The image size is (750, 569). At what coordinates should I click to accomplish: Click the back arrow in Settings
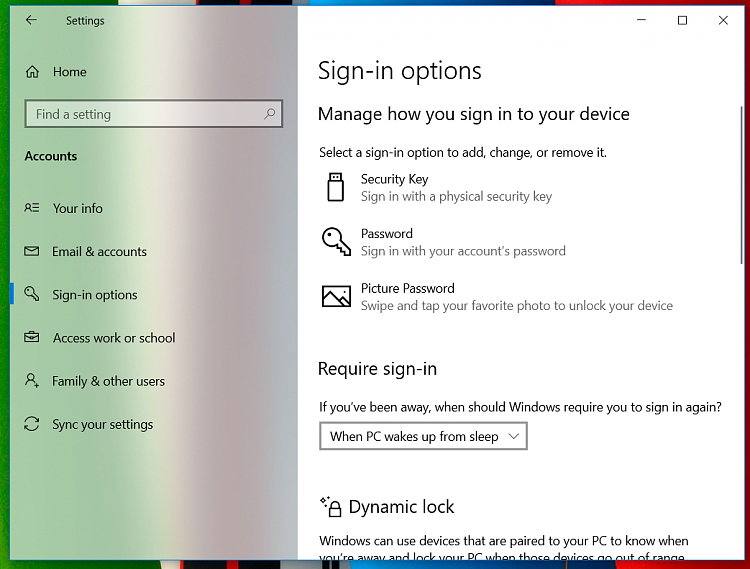31,20
